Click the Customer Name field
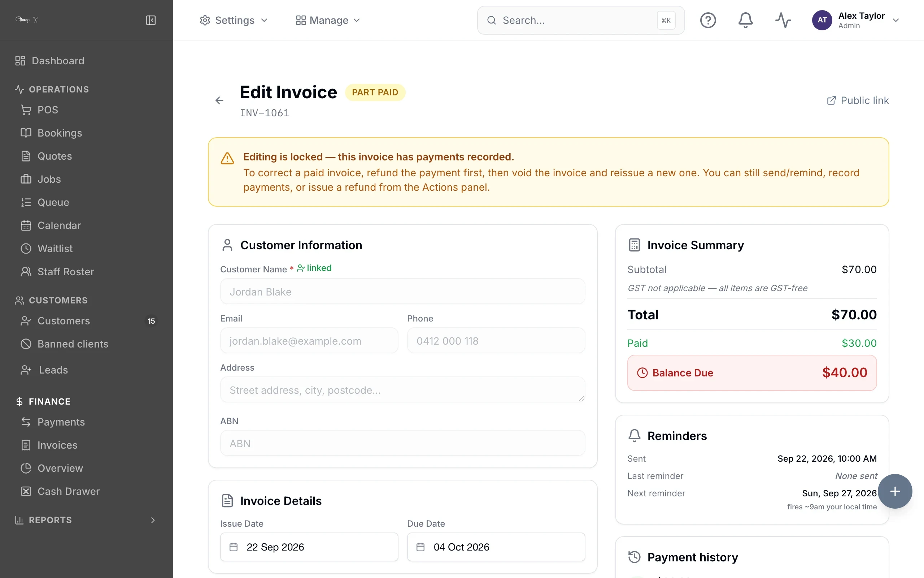The height and width of the screenshot is (578, 924). point(402,292)
